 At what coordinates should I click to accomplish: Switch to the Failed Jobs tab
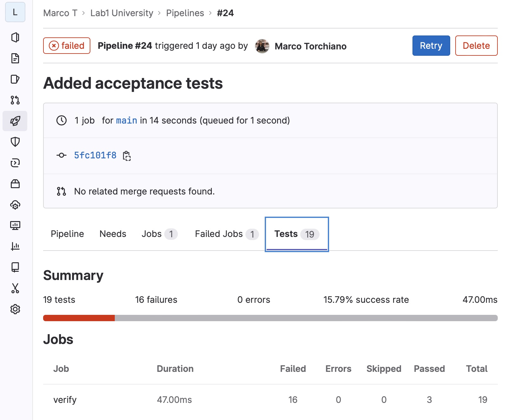(x=226, y=234)
